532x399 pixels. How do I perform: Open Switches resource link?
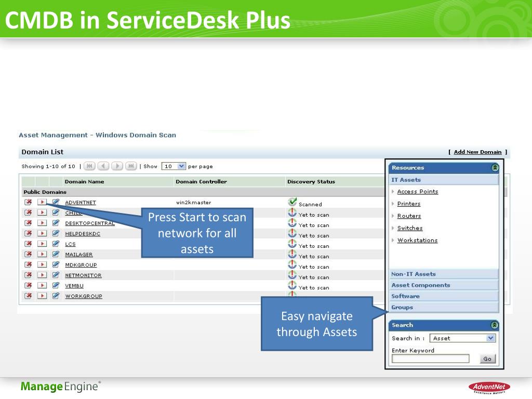coord(410,229)
